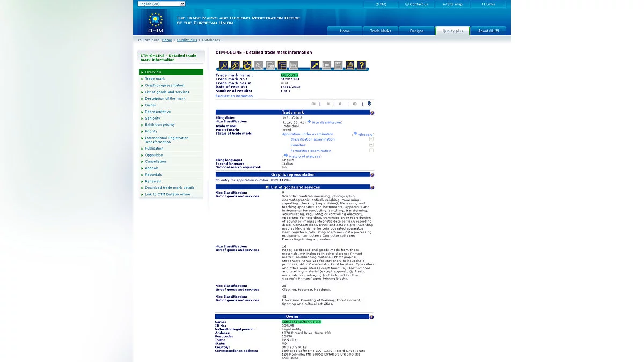The width and height of the screenshot is (644, 362).
Task: Click arrow icon before Glossary link
Action: click(x=355, y=134)
